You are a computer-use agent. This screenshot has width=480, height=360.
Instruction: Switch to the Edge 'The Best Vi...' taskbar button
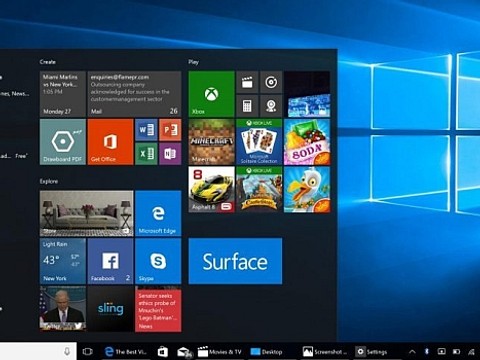(126, 352)
